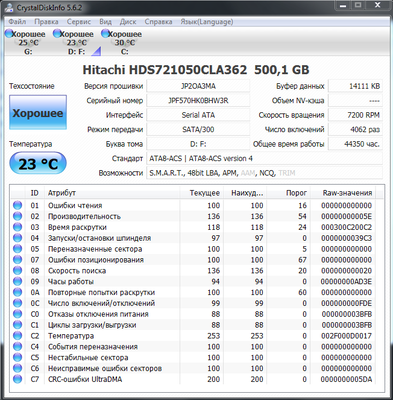Click the blue Хорошее health status button
The image size is (393, 400).
click(x=38, y=112)
